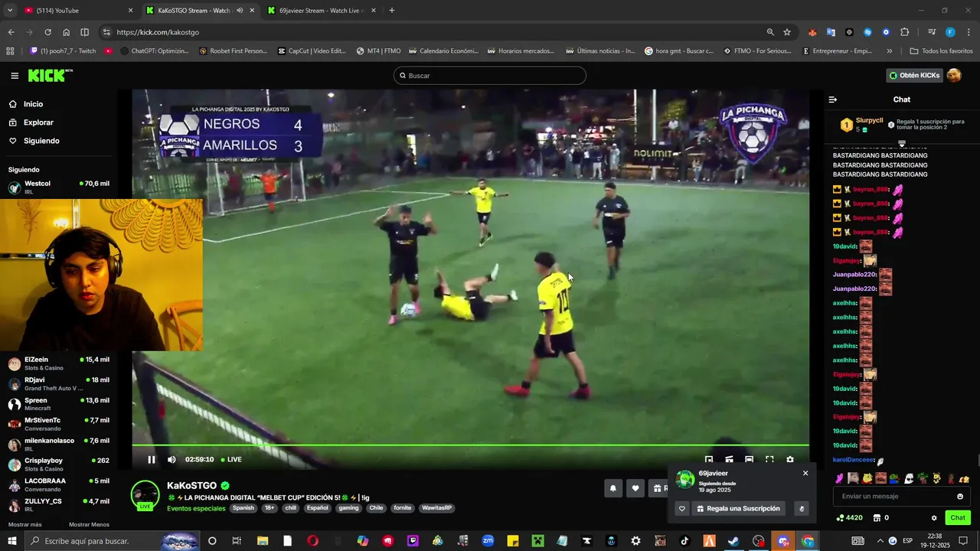980x551 pixels.
Task: Send message with green Chat button
Action: click(x=958, y=518)
